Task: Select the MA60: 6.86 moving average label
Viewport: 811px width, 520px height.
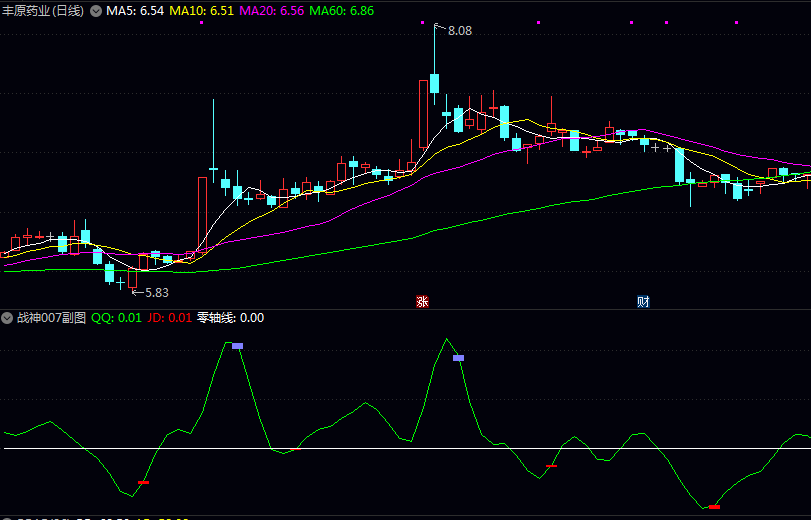Action: pyautogui.click(x=342, y=11)
